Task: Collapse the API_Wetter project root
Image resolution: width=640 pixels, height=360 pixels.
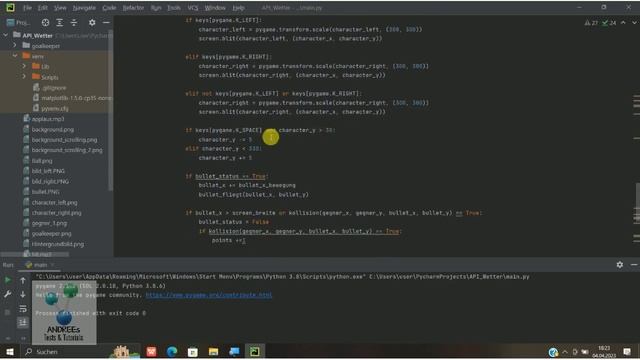Action: (x=6, y=36)
